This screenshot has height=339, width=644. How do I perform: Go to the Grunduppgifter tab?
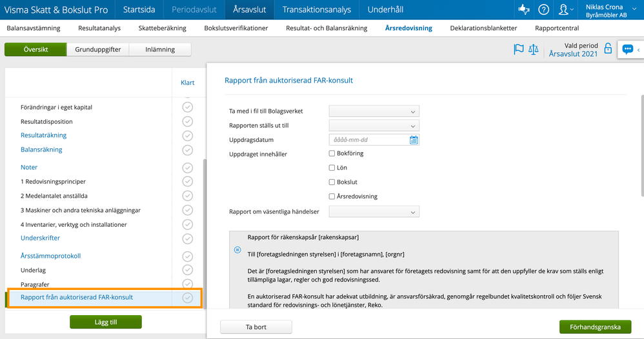point(97,50)
